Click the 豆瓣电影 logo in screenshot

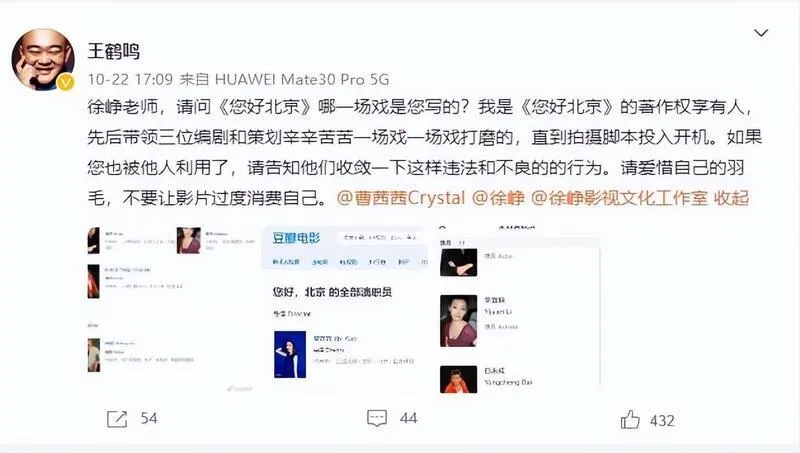pyautogui.click(x=296, y=238)
